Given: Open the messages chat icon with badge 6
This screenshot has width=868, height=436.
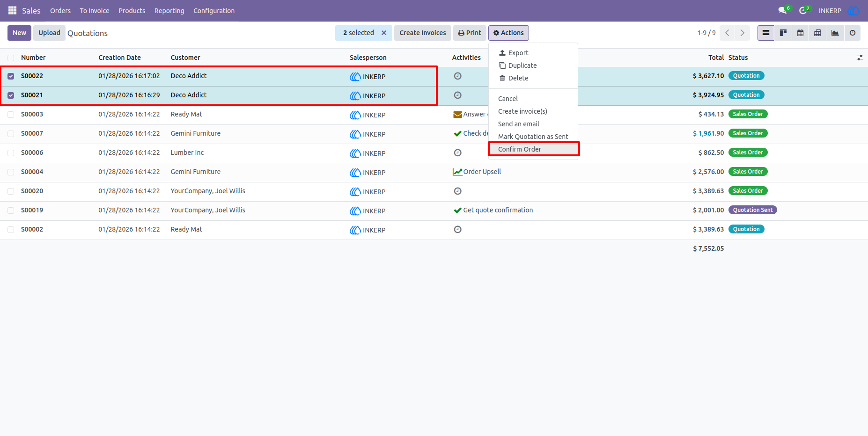Looking at the screenshot, I should [783, 10].
